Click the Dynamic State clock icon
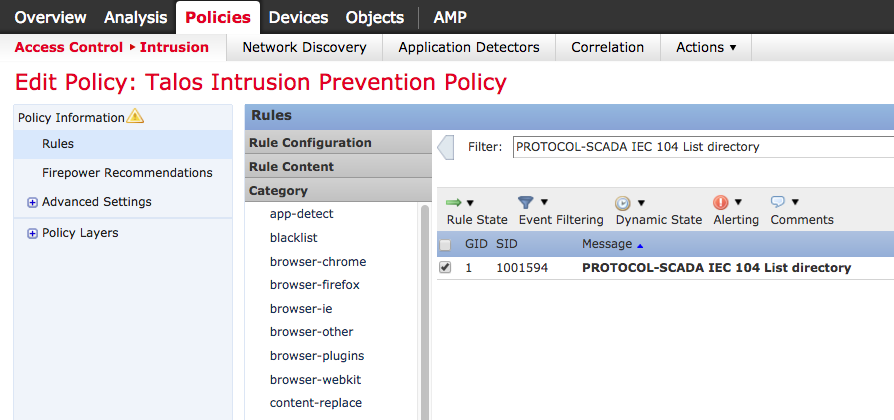Screen dimensions: 894x420 click(623, 202)
